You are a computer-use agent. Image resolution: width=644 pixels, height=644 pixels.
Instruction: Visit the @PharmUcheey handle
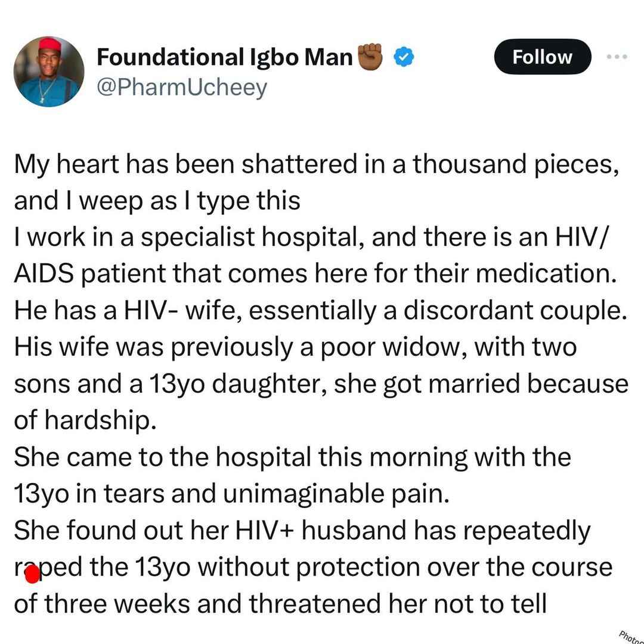coord(181,88)
